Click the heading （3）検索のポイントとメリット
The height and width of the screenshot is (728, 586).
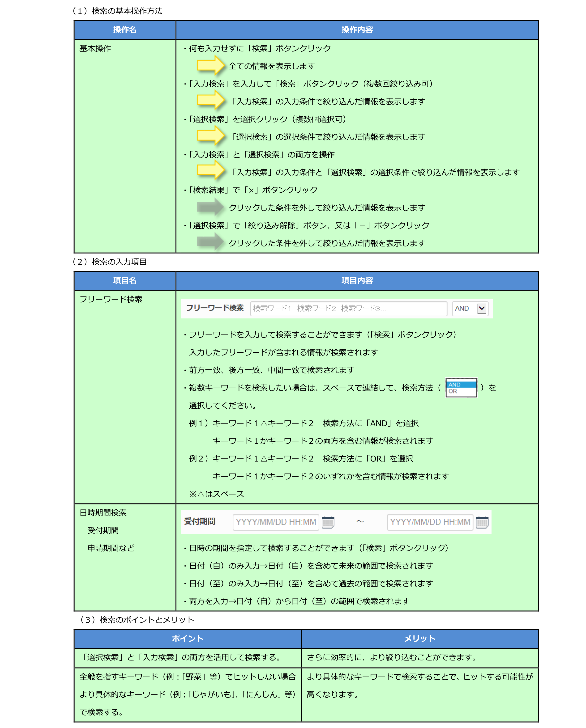click(x=137, y=620)
